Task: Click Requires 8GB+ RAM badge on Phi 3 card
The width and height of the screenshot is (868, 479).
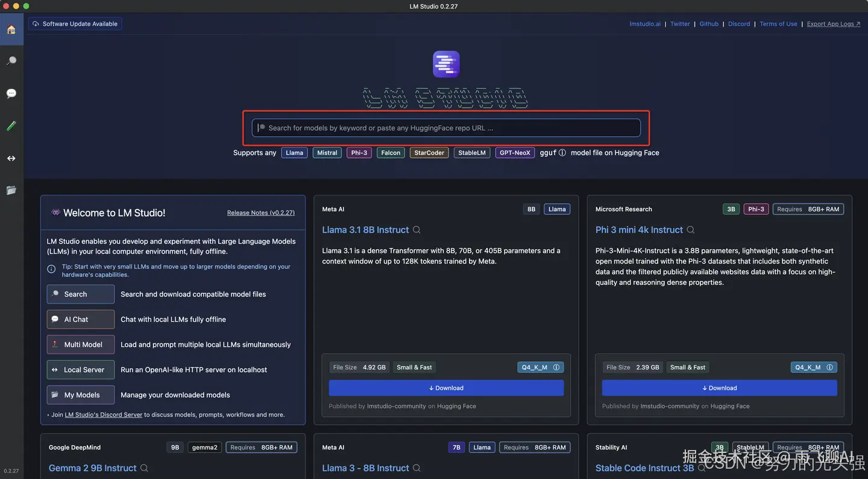Action: (x=808, y=209)
